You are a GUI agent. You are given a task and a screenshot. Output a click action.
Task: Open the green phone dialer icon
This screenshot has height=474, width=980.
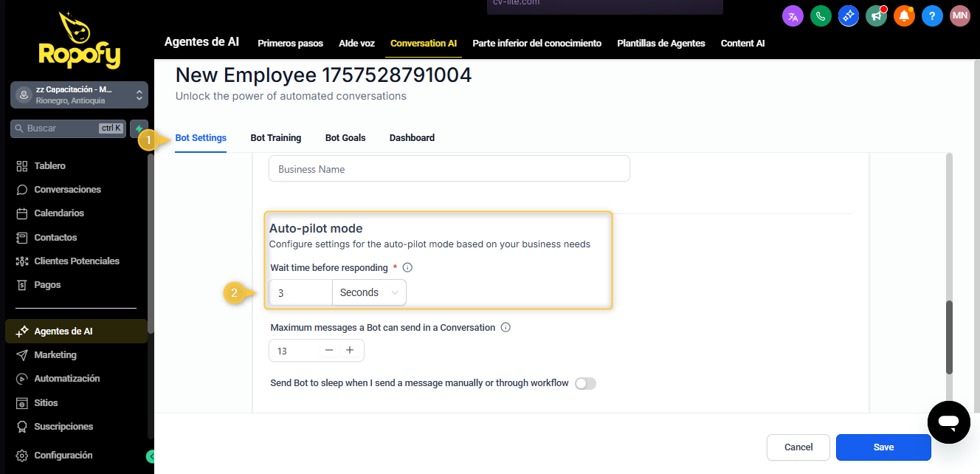821,16
